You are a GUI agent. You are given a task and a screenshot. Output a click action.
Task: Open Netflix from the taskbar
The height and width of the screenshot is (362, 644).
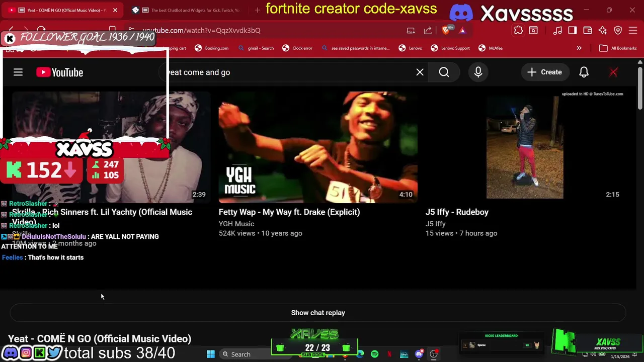[x=389, y=354]
